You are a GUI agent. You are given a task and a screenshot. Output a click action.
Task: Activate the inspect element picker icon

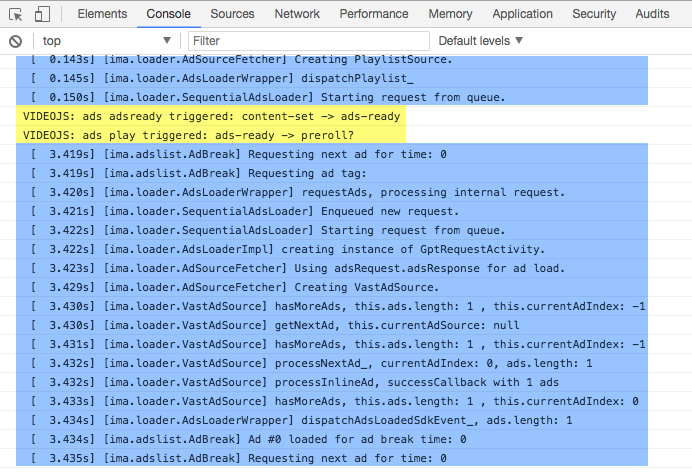(16, 14)
